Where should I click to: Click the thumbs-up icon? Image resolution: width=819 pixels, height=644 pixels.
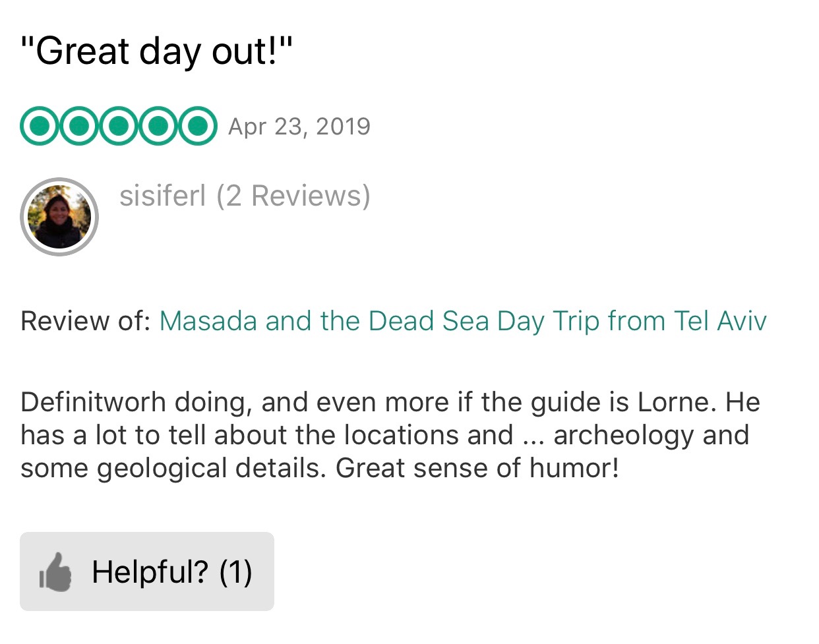pos(55,571)
